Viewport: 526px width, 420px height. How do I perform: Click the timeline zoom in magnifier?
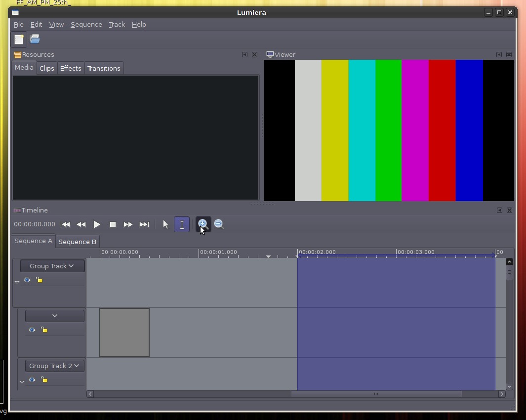[202, 224]
